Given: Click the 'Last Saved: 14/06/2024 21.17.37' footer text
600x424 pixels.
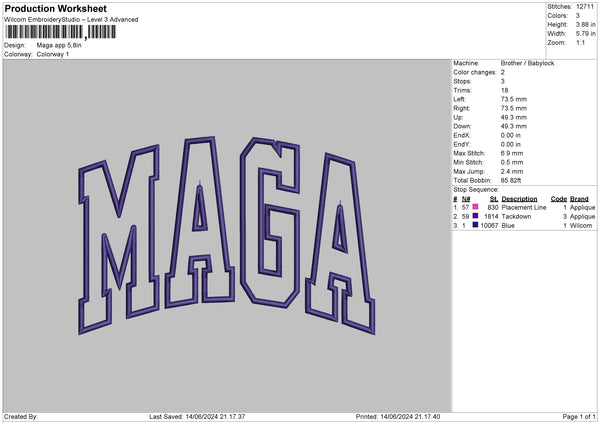Looking at the screenshot, I should 197,416.
